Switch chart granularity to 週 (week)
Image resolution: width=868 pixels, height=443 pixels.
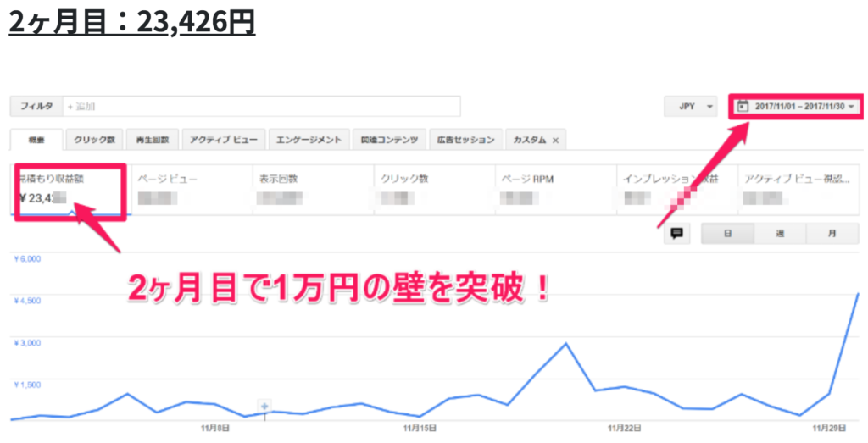pos(779,235)
